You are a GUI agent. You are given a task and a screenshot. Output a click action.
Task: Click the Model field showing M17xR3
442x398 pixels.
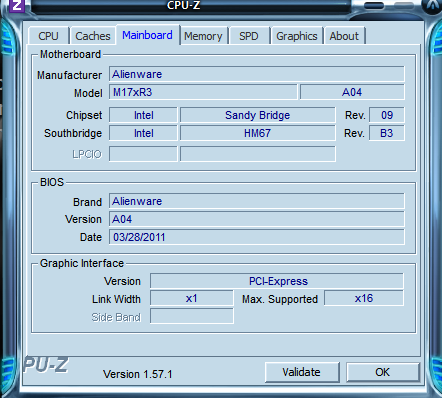[203, 92]
